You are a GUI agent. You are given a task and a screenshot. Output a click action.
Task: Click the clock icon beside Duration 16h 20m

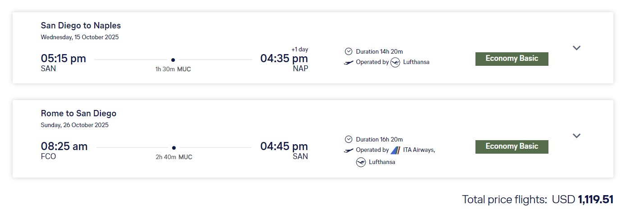tap(348, 139)
